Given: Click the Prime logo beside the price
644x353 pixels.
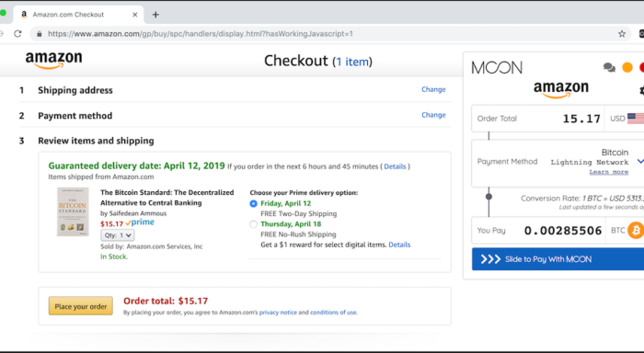Looking at the screenshot, I should click(140, 222).
